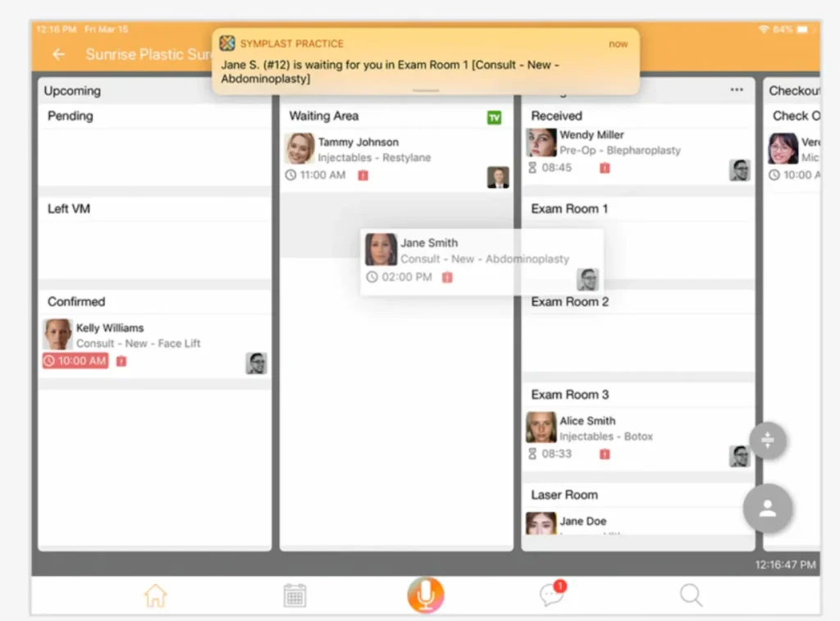Viewport: 840px width, 621px height.
Task: Tap the back arrow in the orange header
Action: point(57,55)
